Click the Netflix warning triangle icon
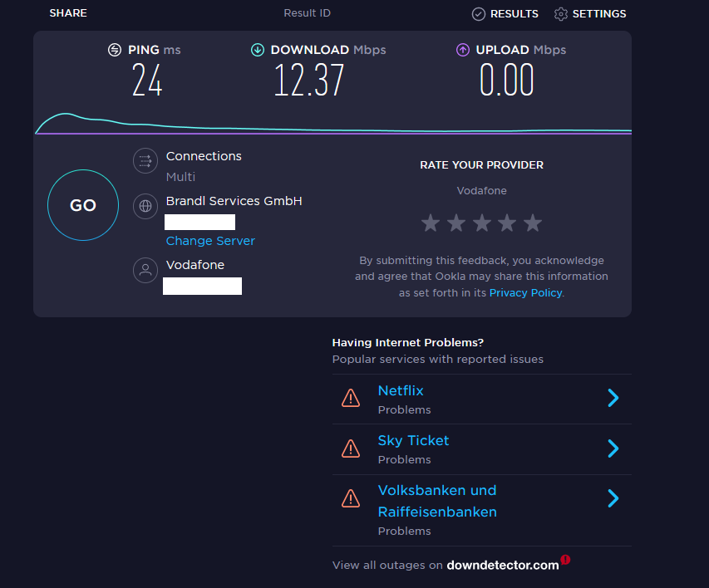The height and width of the screenshot is (588, 709). (351, 399)
